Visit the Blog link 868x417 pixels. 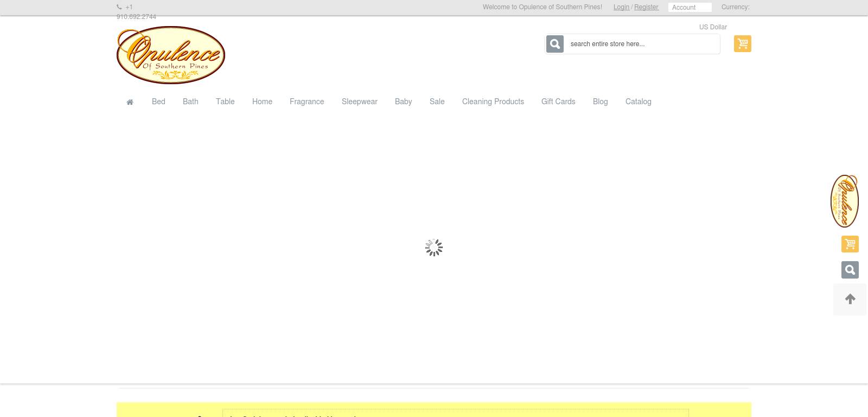click(600, 102)
